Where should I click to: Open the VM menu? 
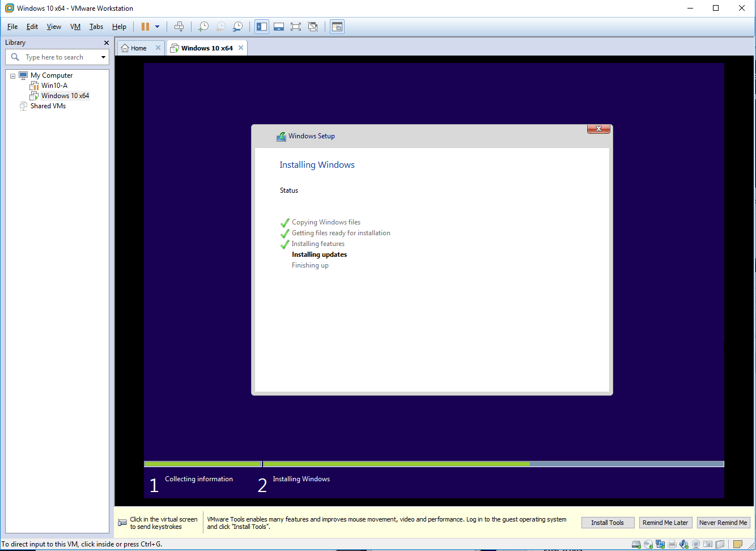click(75, 27)
